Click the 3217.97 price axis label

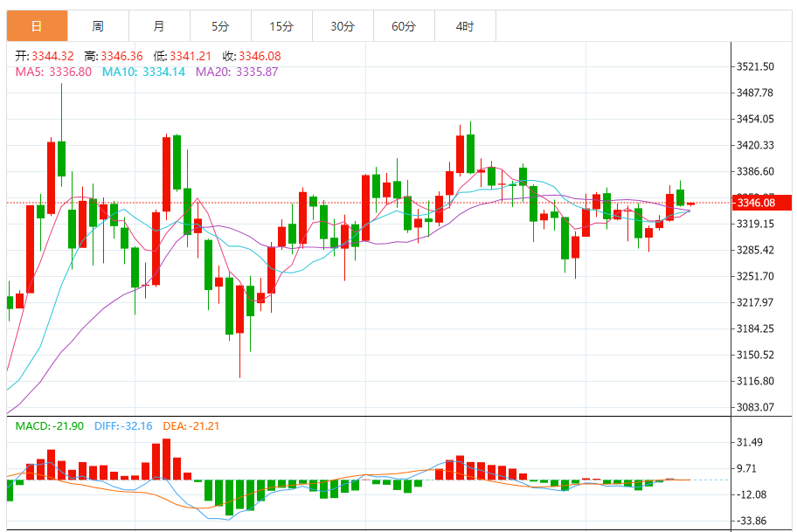pos(755,302)
